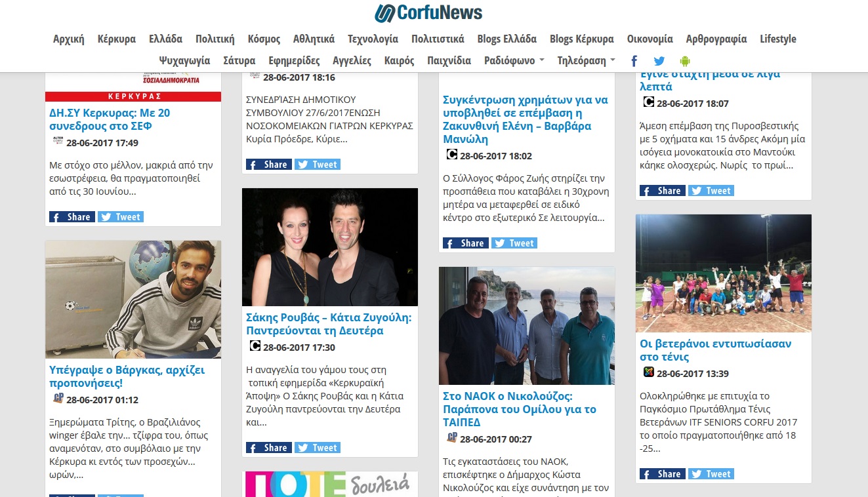Tweet the veterans tennis article
Screen dimensions: 868x497
point(711,474)
